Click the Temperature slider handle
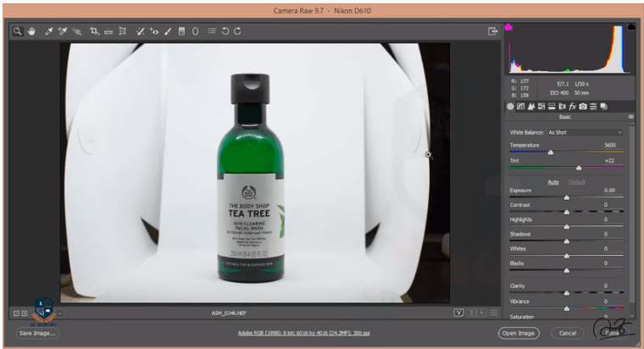This screenshot has width=644, height=349. [550, 152]
